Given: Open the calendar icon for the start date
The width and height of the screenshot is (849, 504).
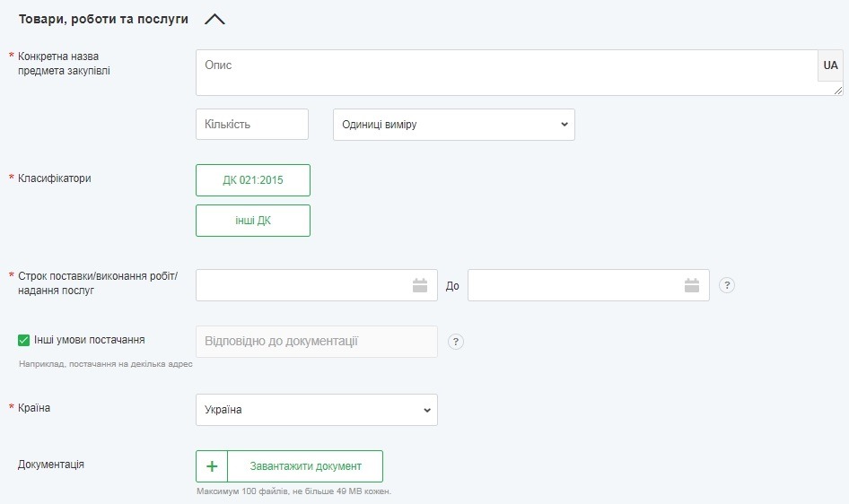Looking at the screenshot, I should click(420, 285).
